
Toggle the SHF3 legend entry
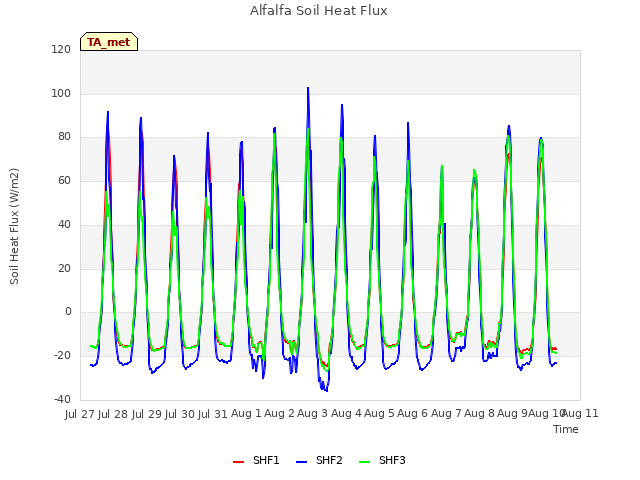click(x=382, y=460)
